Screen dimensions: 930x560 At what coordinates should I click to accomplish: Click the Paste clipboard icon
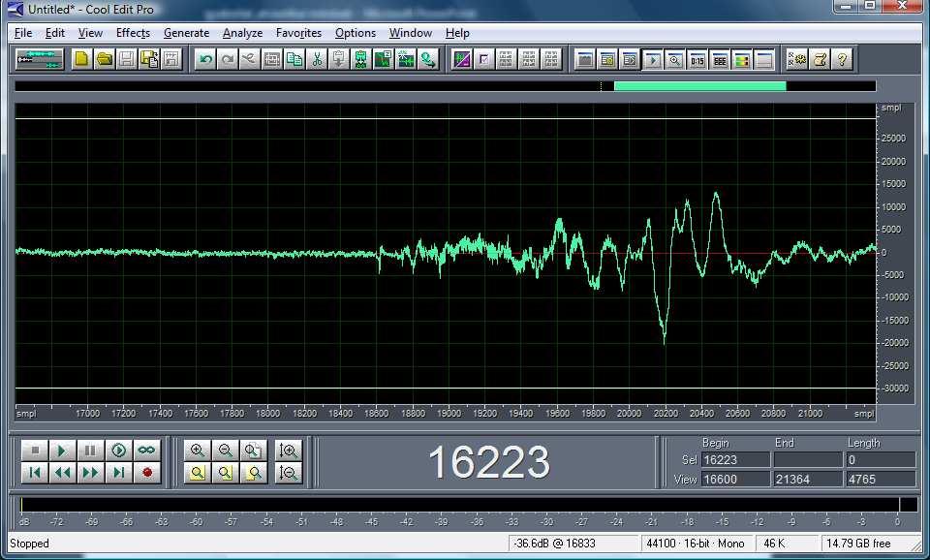[339, 59]
